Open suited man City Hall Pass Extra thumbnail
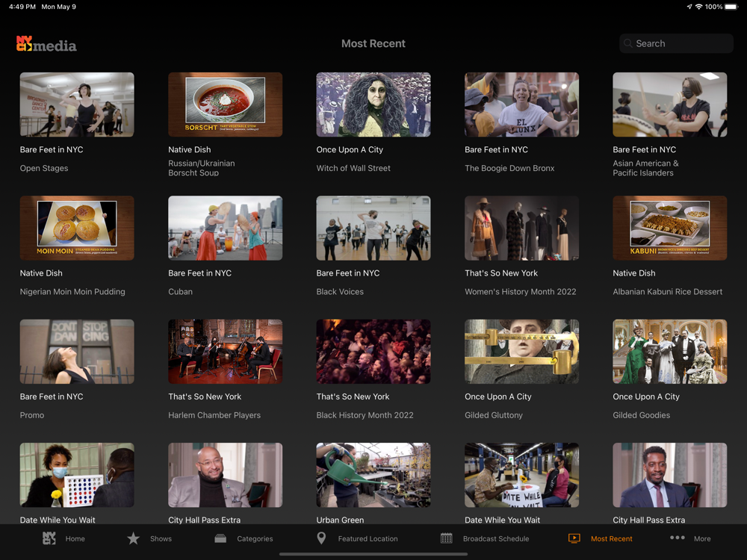The image size is (747, 560). tap(670, 475)
